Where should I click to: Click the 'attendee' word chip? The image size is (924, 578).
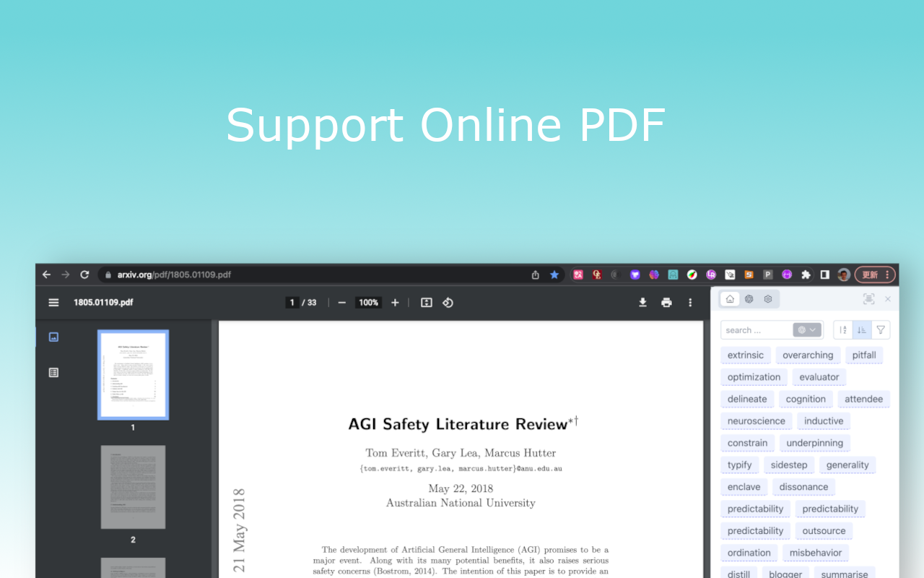click(x=863, y=400)
